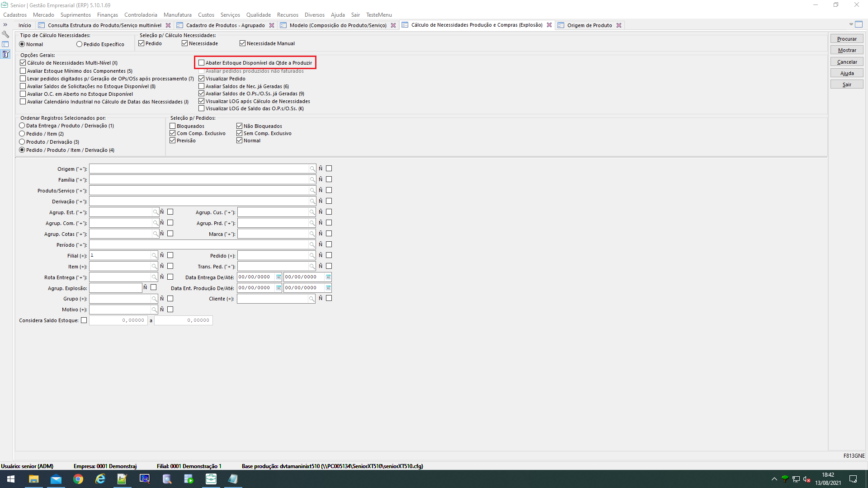Click into the Produto/Serviço input field
The image size is (868, 488).
click(x=199, y=191)
